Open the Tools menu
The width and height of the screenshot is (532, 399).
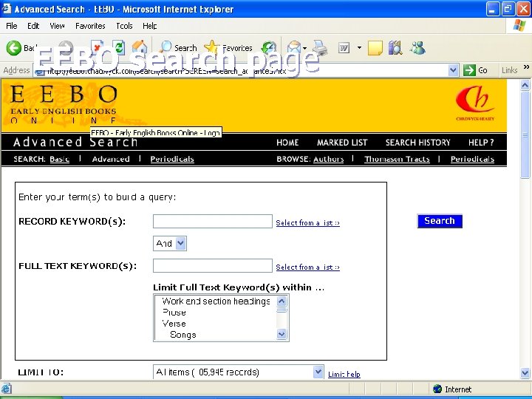coord(124,26)
